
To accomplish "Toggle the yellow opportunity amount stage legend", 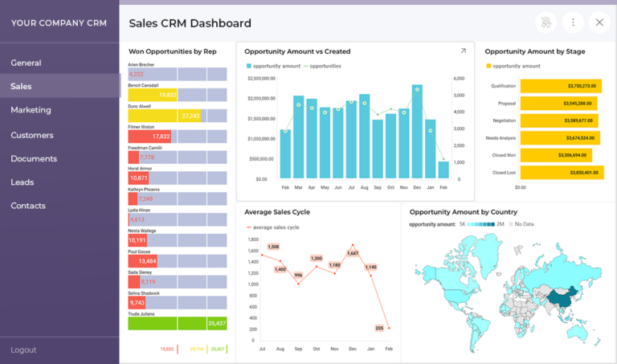I will [488, 66].
